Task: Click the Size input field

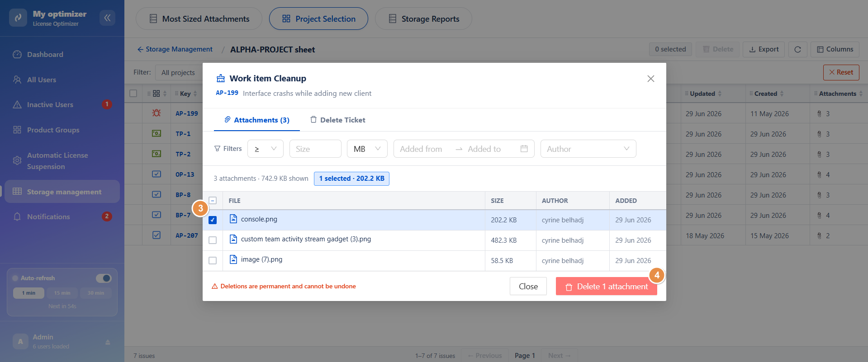Action: pyautogui.click(x=315, y=149)
